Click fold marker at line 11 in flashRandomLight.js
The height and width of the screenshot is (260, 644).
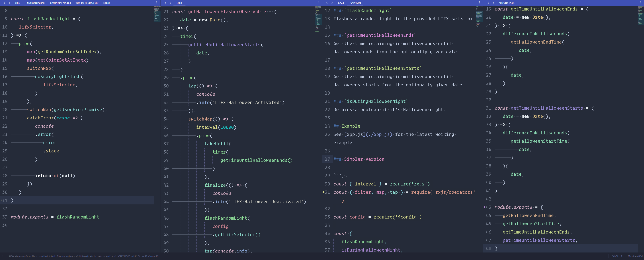[x=1, y=35]
